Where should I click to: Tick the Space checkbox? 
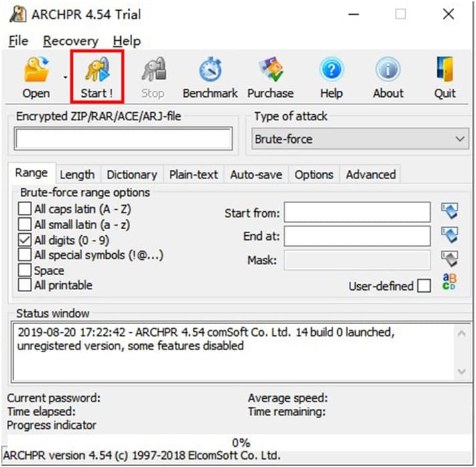point(25,270)
